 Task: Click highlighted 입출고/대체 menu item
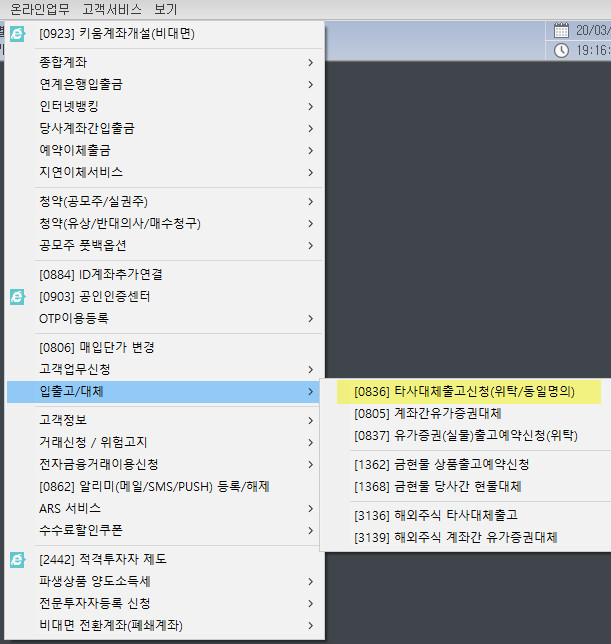(163, 392)
